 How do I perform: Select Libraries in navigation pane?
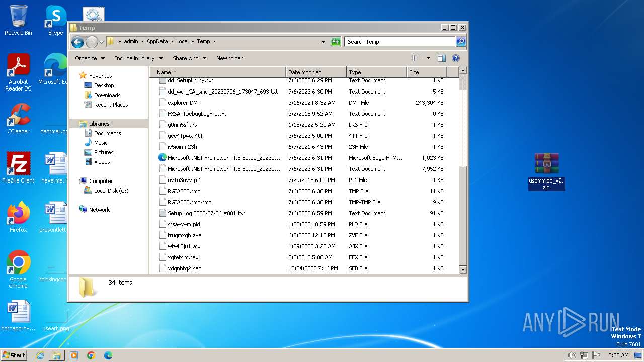(x=99, y=124)
